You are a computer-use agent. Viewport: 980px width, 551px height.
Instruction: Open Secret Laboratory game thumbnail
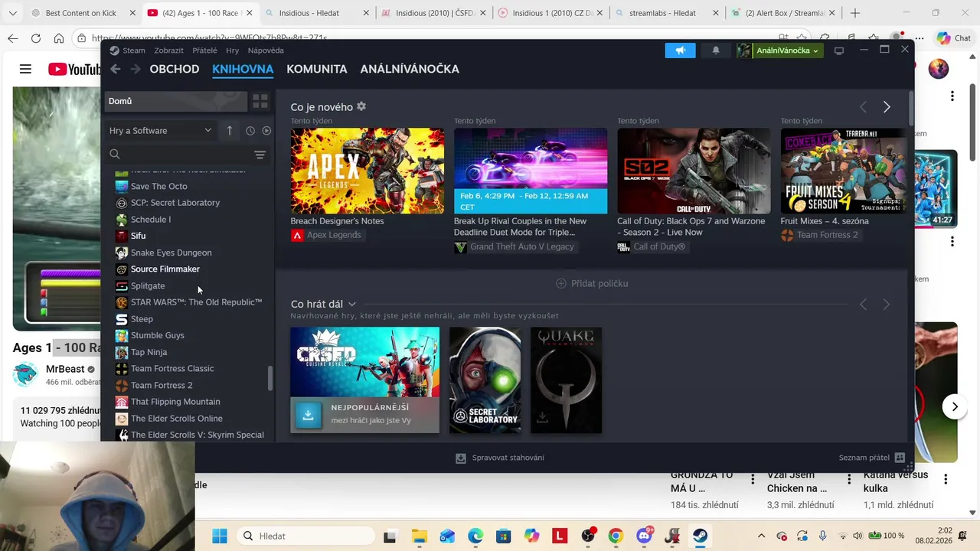point(485,380)
